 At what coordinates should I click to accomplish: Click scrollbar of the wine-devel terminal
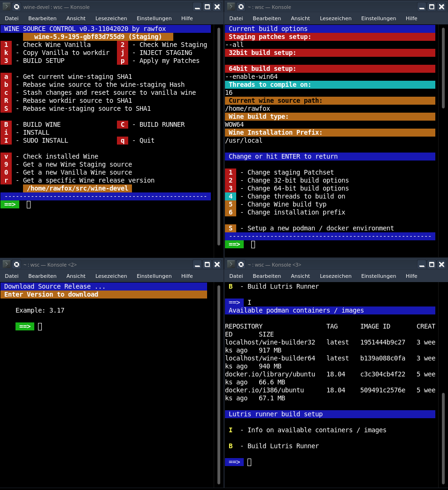pos(219,137)
